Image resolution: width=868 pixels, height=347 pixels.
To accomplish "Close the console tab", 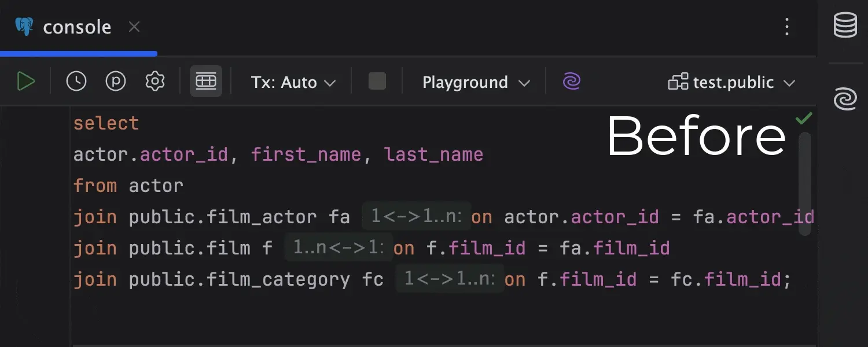I will pyautogui.click(x=134, y=26).
